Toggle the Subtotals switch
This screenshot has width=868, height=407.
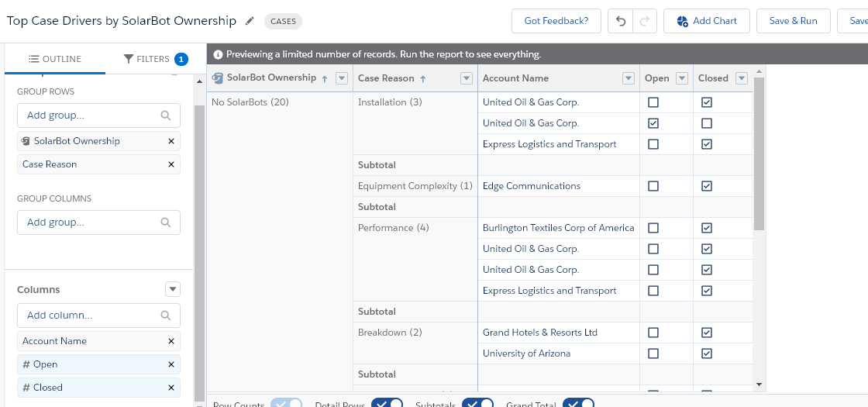pyautogui.click(x=477, y=404)
